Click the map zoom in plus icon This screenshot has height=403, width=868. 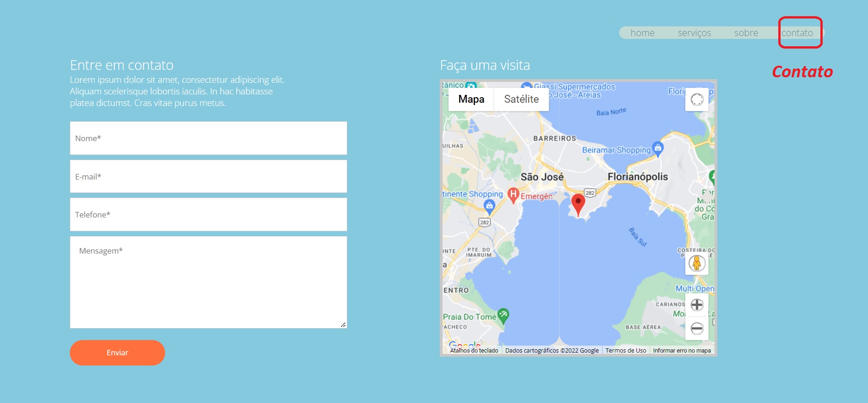tap(697, 305)
